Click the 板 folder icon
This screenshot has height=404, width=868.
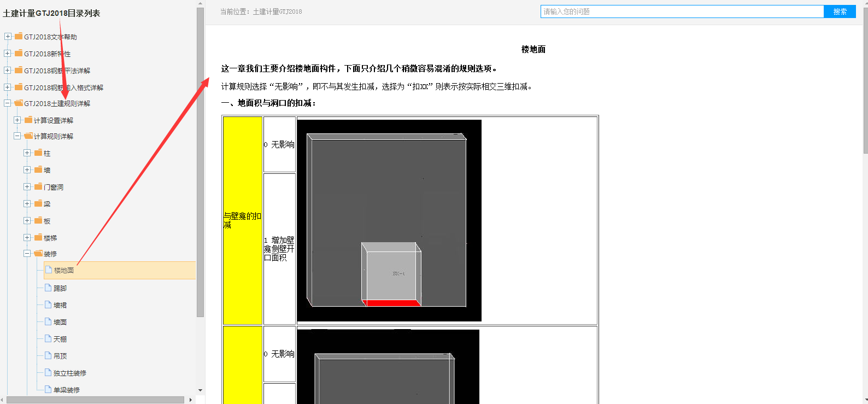38,221
